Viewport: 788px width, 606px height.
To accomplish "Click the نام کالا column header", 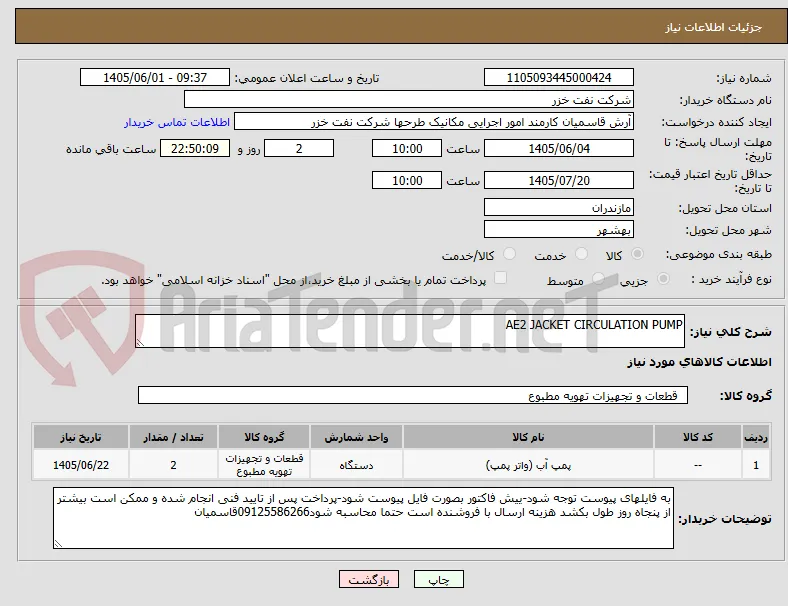I will tap(528, 437).
